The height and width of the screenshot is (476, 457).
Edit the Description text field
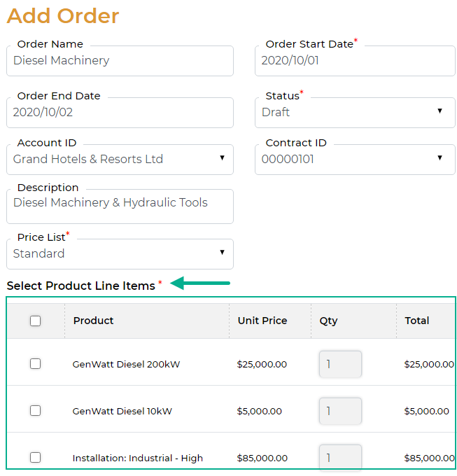120,204
